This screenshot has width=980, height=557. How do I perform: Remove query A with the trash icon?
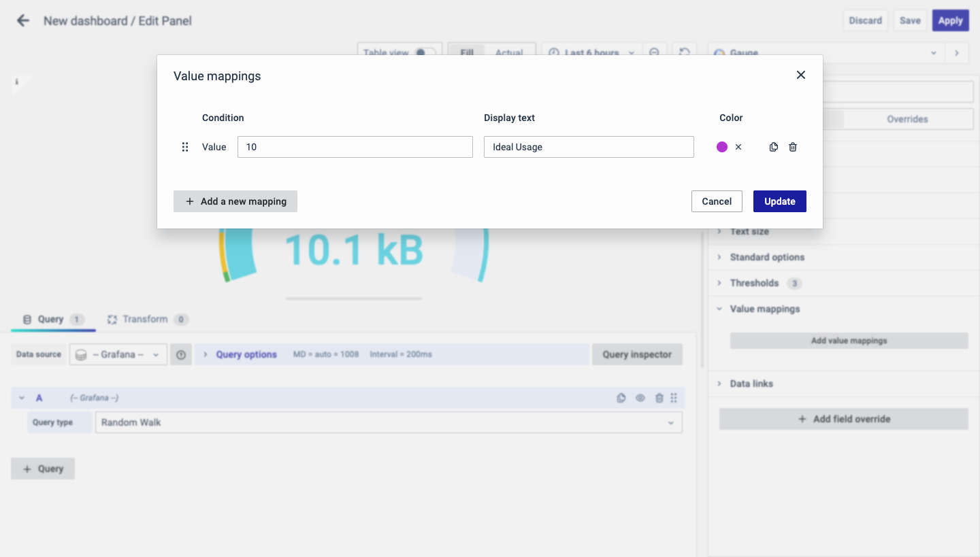(659, 398)
